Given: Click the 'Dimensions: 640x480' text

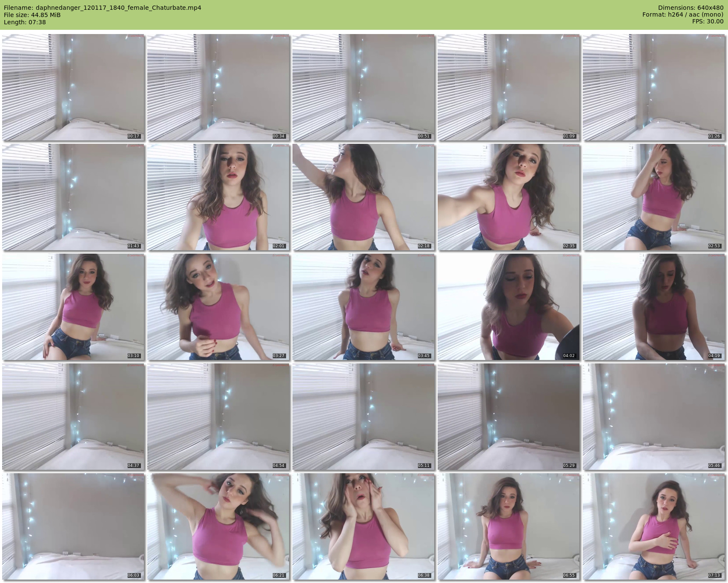Looking at the screenshot, I should pyautogui.click(x=691, y=8).
